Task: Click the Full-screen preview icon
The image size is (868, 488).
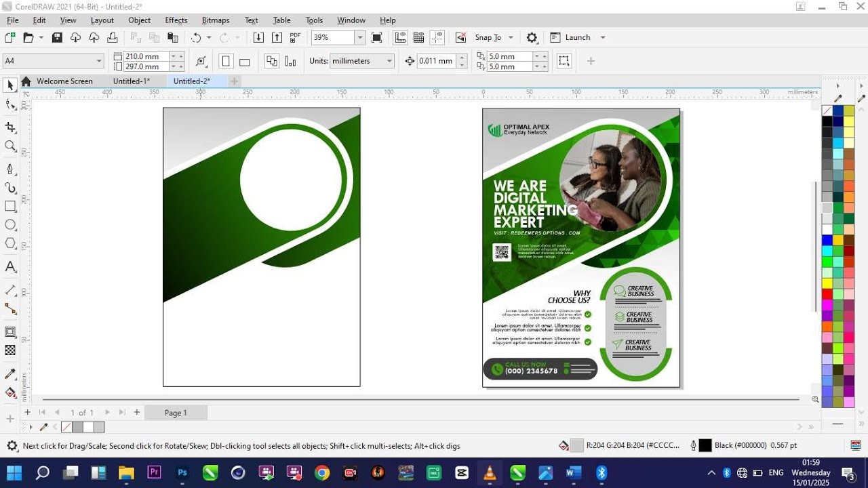Action: (377, 37)
